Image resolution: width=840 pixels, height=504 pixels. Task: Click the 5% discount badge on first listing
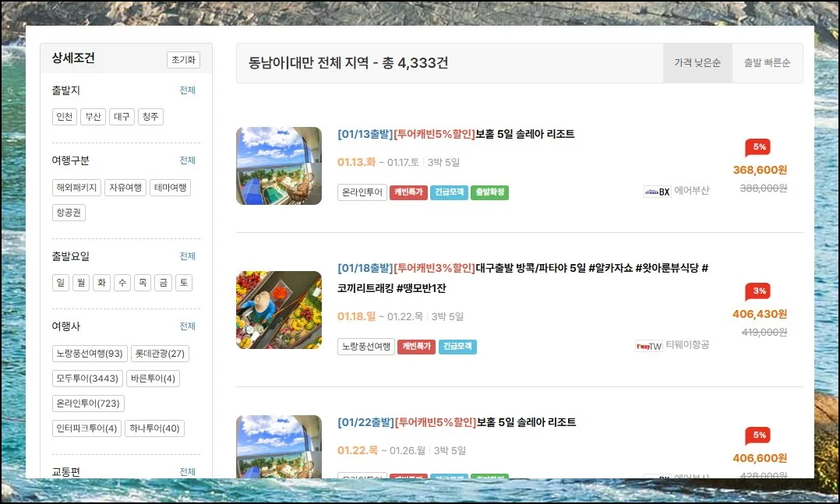pos(758,146)
